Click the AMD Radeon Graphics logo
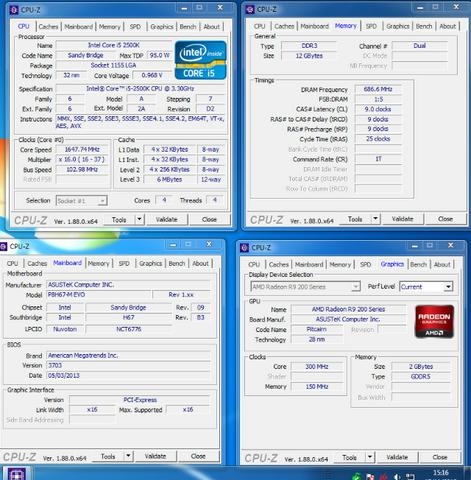 click(434, 322)
